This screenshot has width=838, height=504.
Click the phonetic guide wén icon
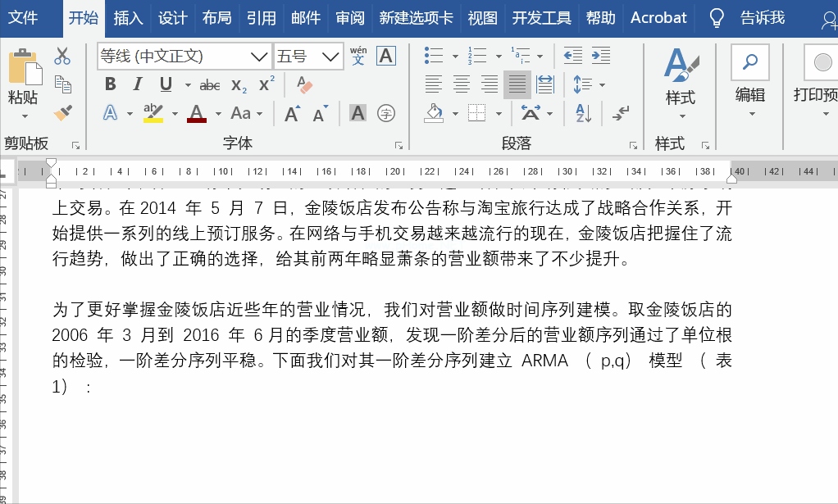coord(358,56)
